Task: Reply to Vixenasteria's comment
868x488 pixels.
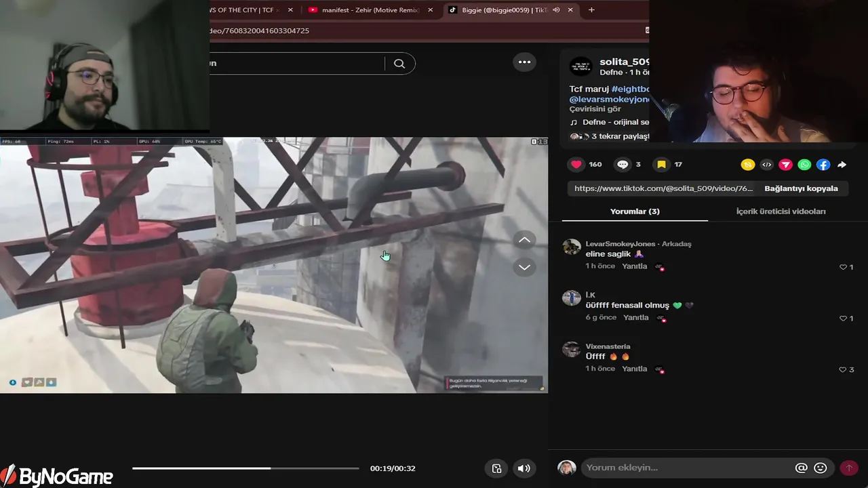Action: pyautogui.click(x=635, y=369)
